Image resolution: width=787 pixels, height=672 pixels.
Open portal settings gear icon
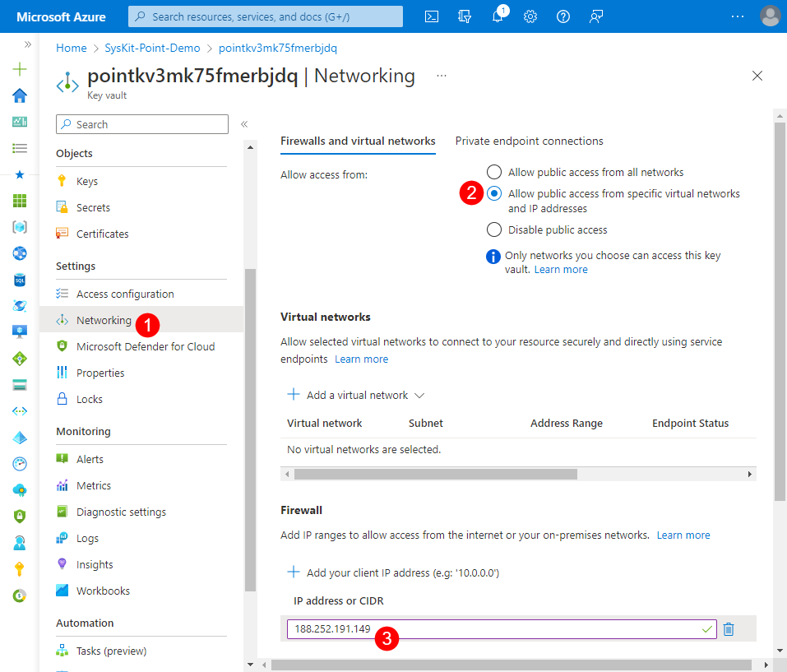[x=530, y=16]
